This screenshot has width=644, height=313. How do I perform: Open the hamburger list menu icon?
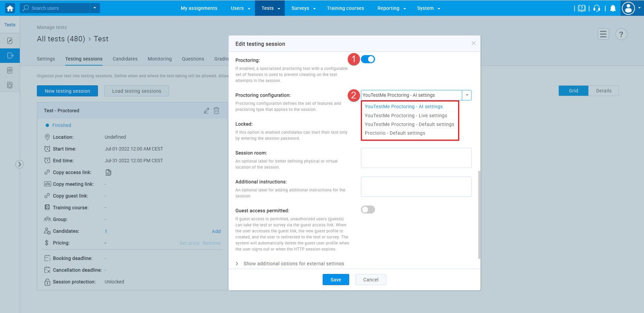[603, 35]
